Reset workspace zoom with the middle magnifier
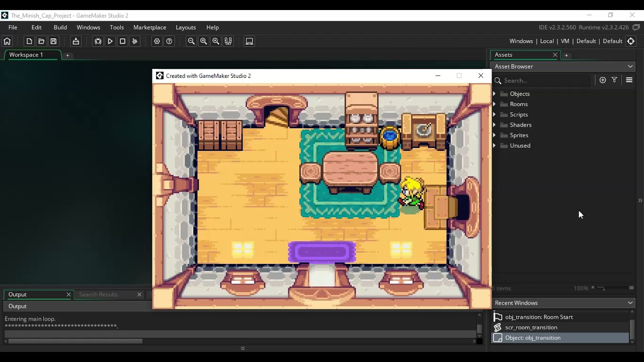Screen dimensions: 644x362 tap(204, 41)
